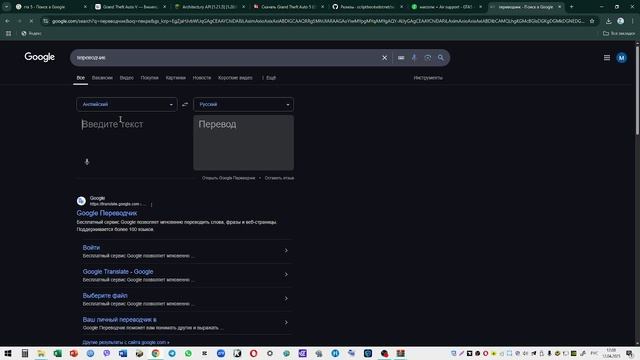Viewport: 640px width, 360px height.
Task: Clear the search box with the X icon
Action: click(384, 58)
